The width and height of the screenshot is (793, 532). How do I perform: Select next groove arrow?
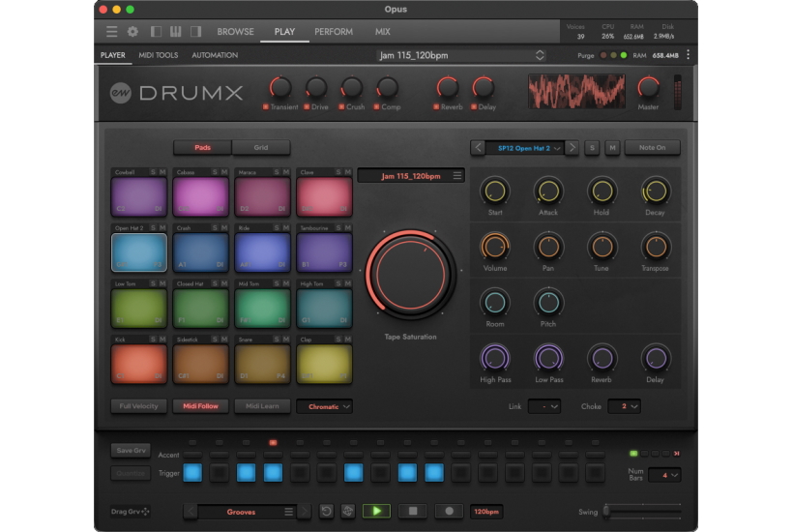click(x=304, y=512)
